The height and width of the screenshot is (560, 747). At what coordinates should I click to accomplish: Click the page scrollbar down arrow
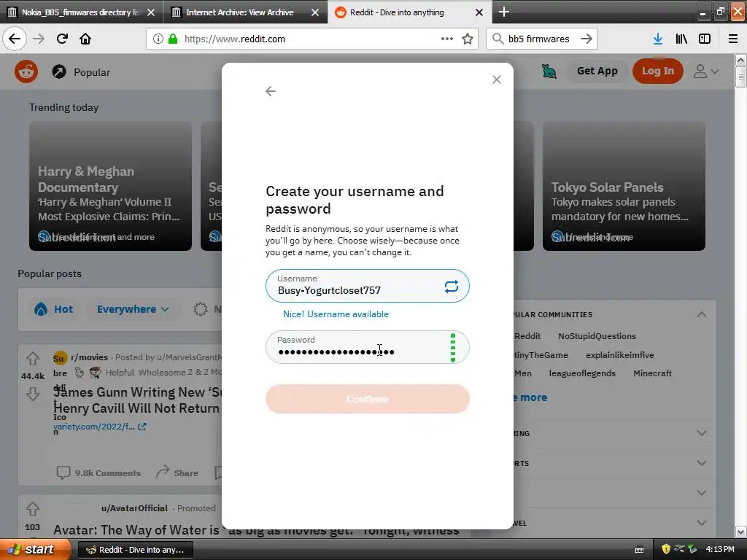click(741, 532)
